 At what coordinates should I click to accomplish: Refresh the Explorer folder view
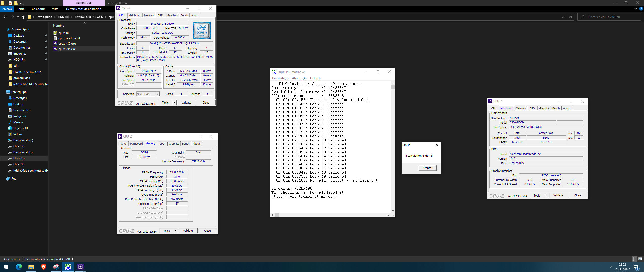[571, 17]
